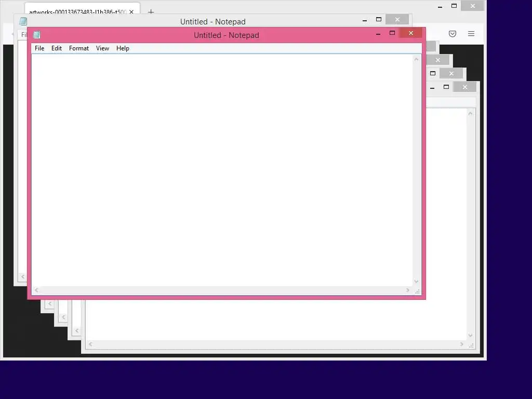This screenshot has width=532, height=399.
Task: Open the Format menu in front Notepad
Action: pyautogui.click(x=79, y=48)
